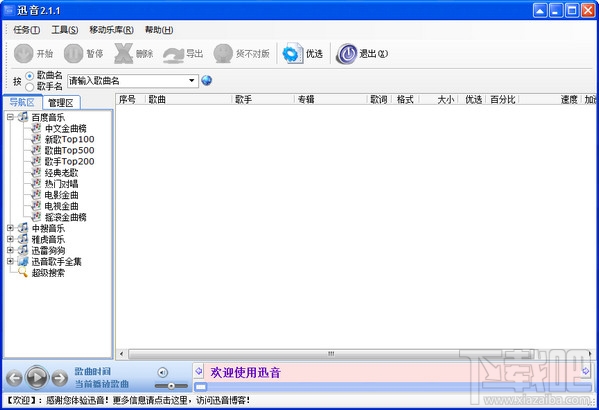Click the globe search icon
The width and height of the screenshot is (599, 410).
[x=207, y=80]
